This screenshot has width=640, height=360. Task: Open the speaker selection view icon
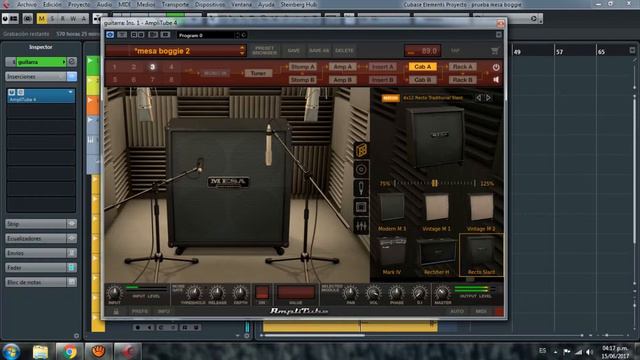(361, 169)
